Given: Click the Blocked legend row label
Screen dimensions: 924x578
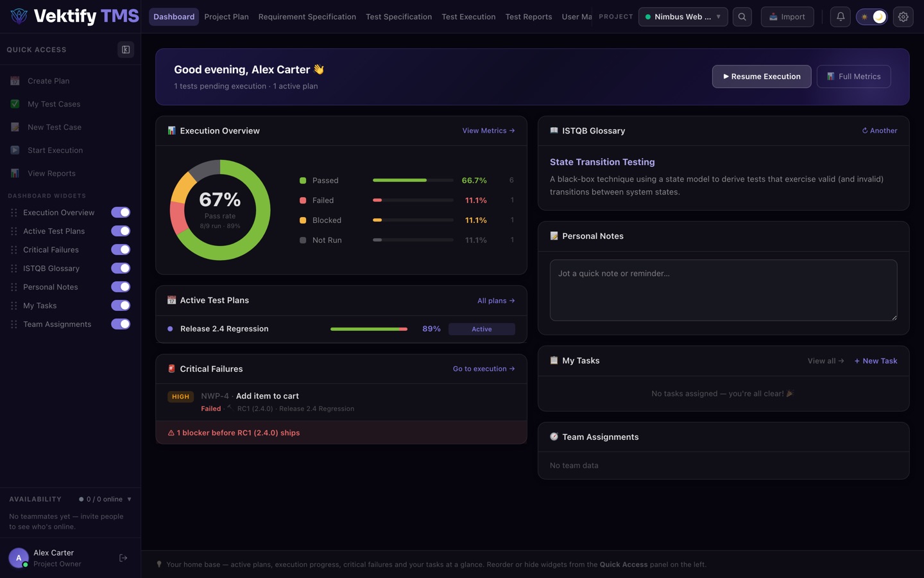Looking at the screenshot, I should 327,220.
